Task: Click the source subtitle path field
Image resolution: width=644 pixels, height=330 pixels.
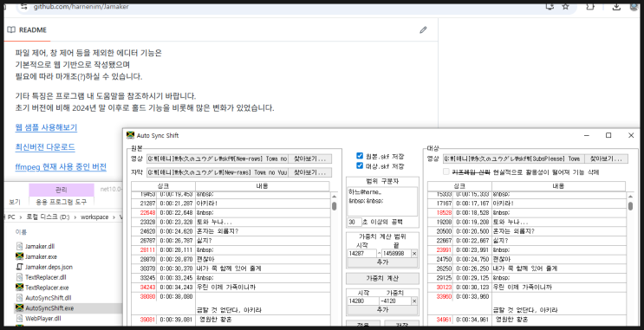Action: click(218, 173)
